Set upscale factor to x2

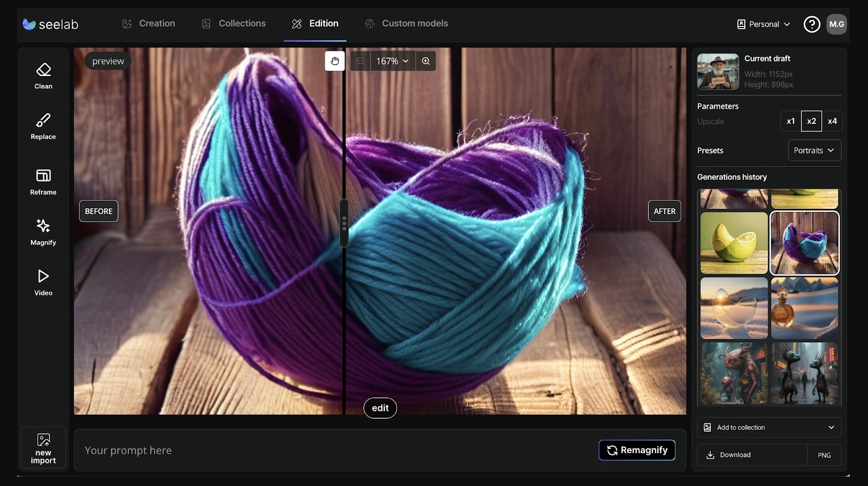pyautogui.click(x=811, y=121)
